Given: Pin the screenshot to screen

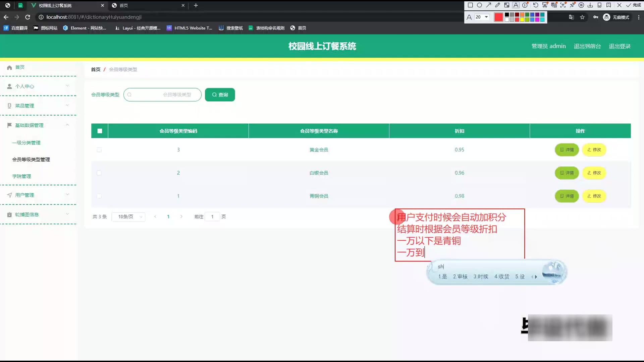Looking at the screenshot, I should 572,5.
